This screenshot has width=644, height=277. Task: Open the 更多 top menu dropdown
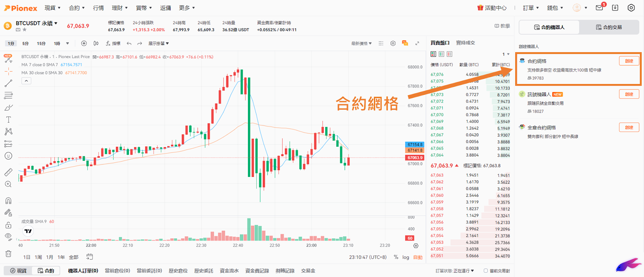click(187, 8)
